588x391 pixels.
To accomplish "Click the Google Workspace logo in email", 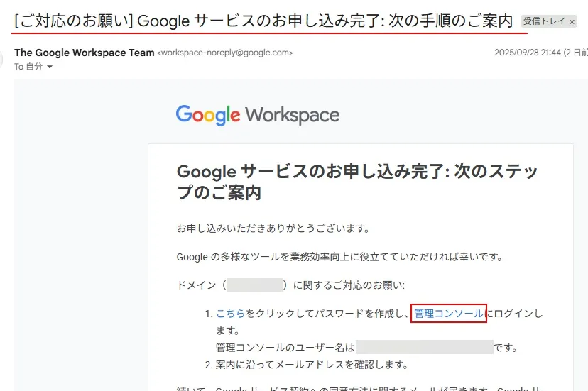I will pos(257,115).
